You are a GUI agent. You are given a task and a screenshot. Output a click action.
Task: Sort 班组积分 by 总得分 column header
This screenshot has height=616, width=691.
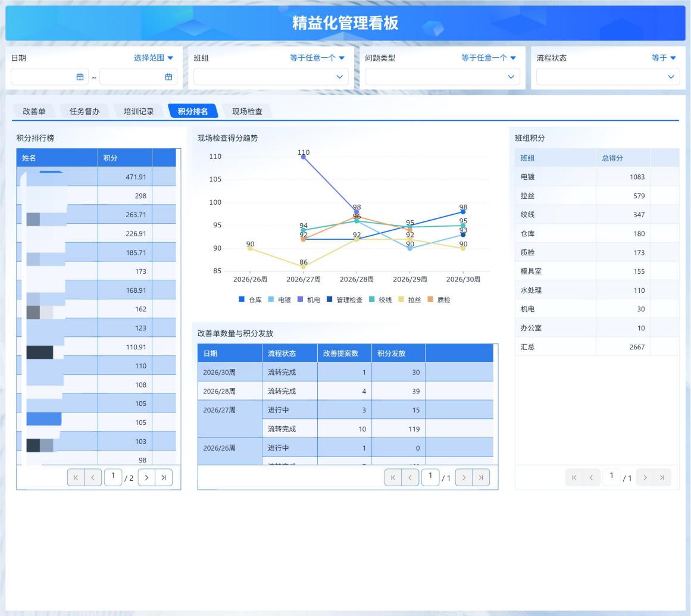[623, 158]
